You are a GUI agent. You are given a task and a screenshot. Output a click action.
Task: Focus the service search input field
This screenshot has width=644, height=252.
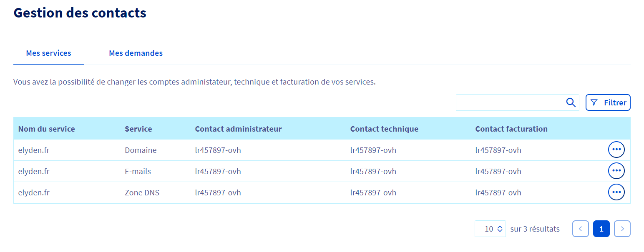click(510, 102)
